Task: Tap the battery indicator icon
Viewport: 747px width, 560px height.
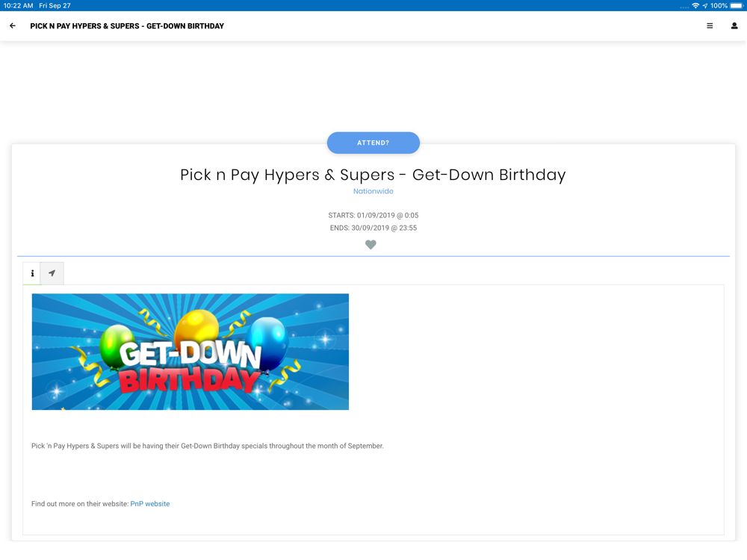Action: point(737,6)
